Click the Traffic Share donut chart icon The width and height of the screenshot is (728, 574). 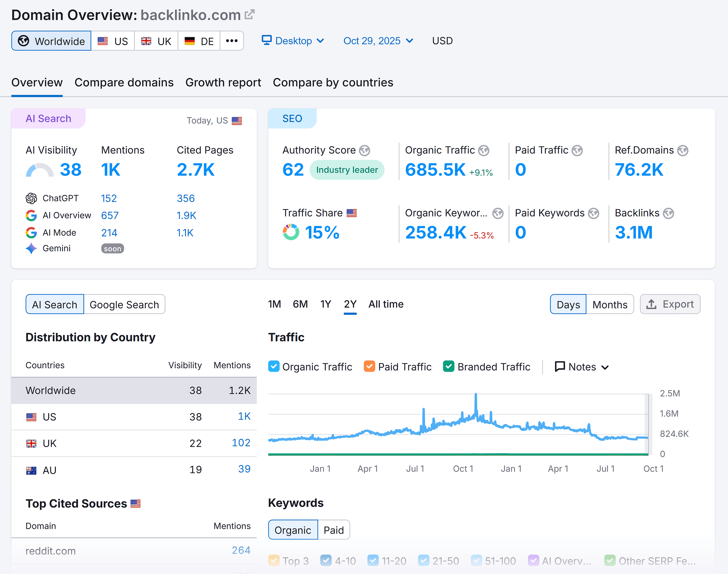click(x=291, y=232)
